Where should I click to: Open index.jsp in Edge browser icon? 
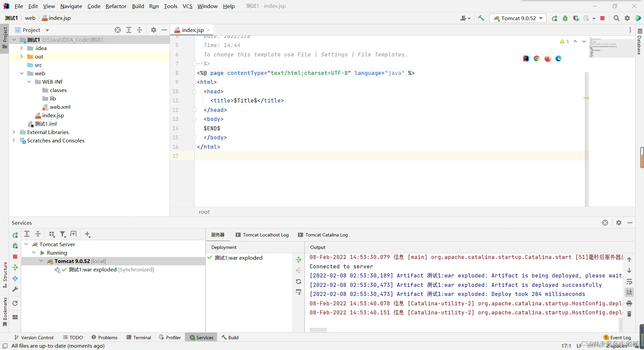pos(558,58)
